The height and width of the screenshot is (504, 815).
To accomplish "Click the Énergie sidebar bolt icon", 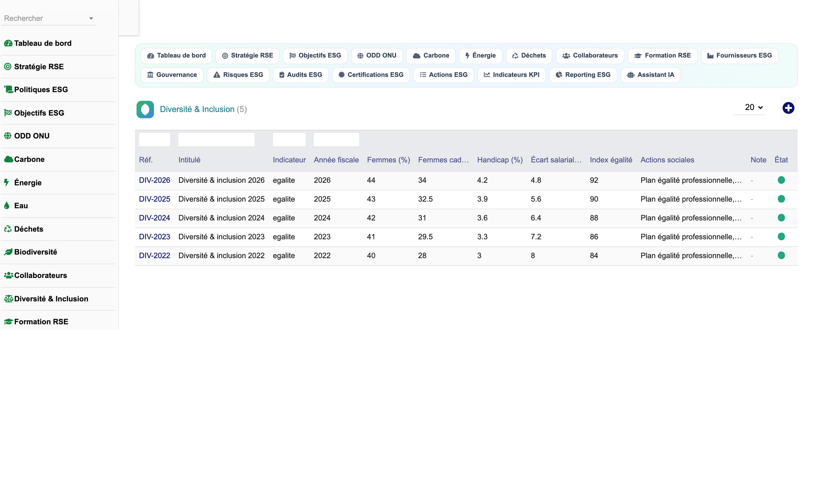I will [6, 183].
